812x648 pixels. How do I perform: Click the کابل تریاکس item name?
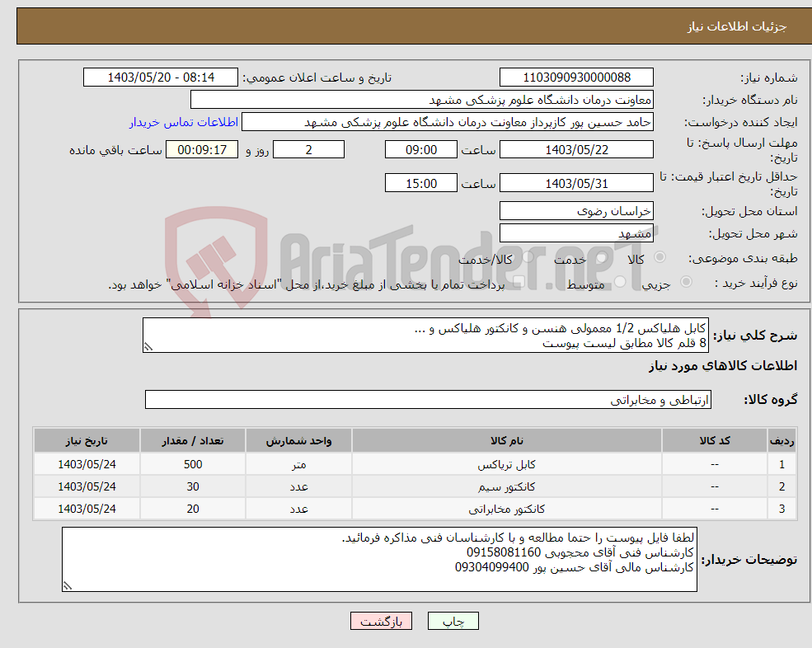tap(506, 465)
